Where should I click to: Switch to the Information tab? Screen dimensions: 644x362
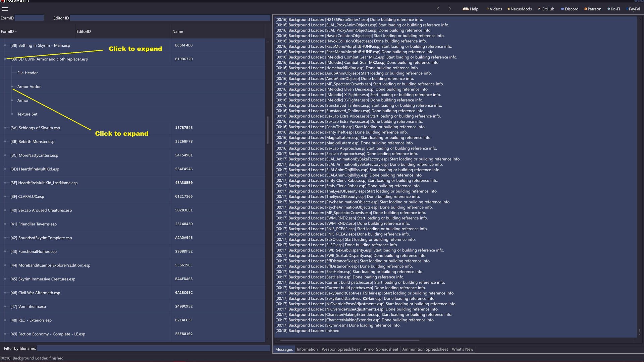307,349
